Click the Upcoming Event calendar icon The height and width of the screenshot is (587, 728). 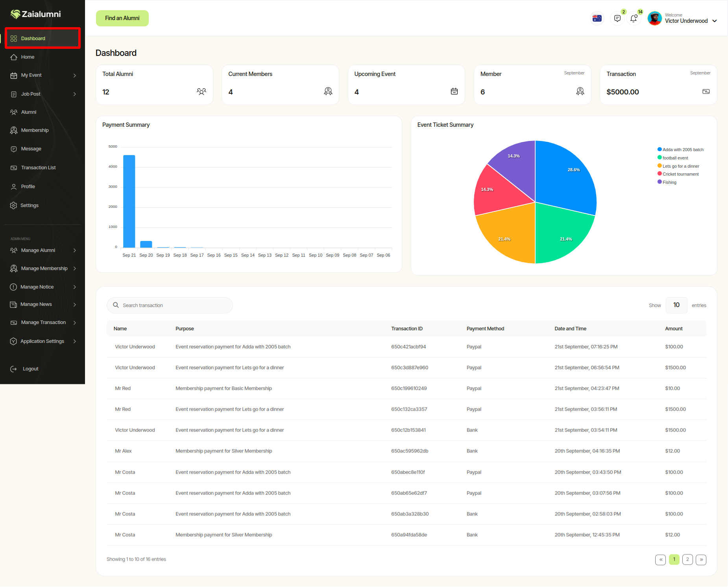454,91
